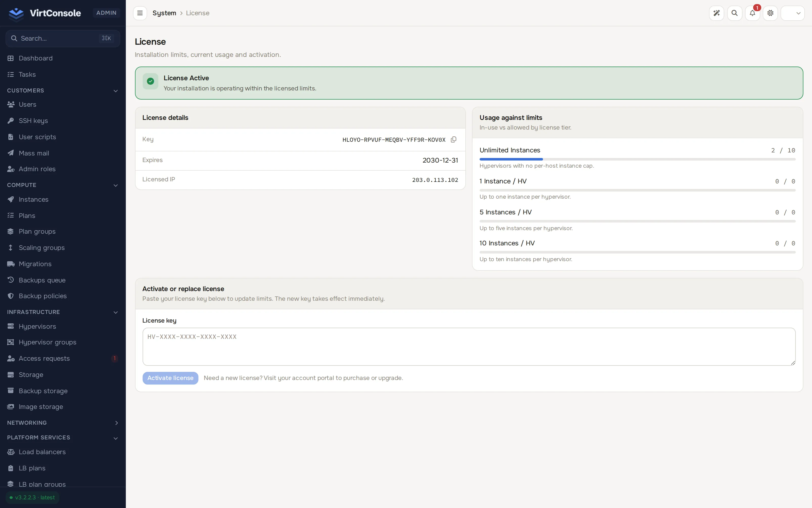Open Image storage page
812x508 pixels.
[x=63, y=407]
